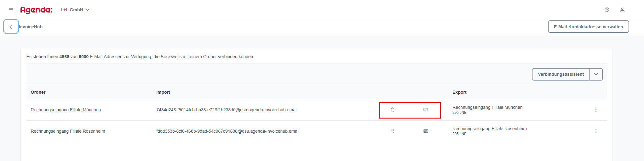The height and width of the screenshot is (161, 644).
Task: Click the Agenda logo
Action: pos(36,10)
